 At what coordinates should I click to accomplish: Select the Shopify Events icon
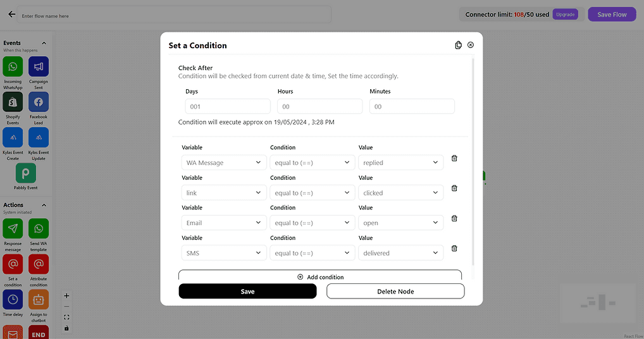13,102
